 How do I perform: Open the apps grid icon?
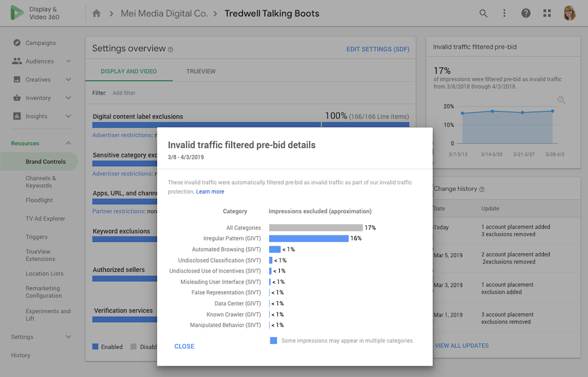coord(547,14)
